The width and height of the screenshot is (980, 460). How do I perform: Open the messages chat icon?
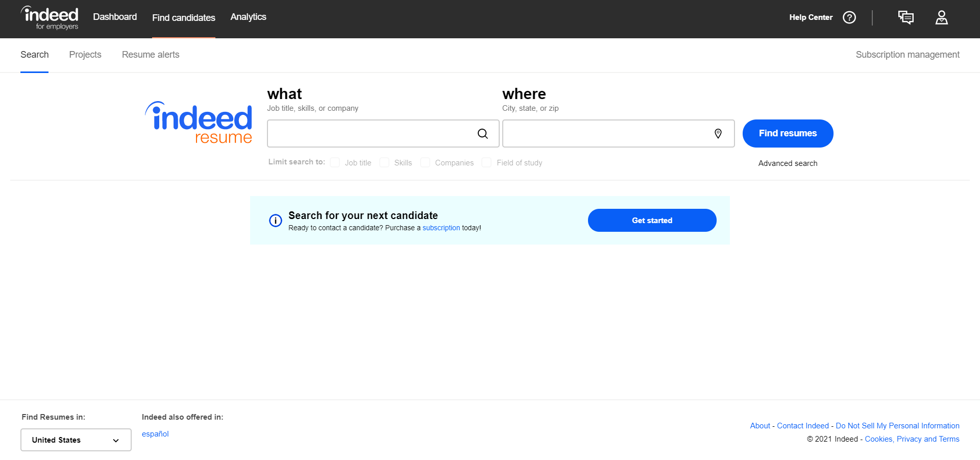(x=906, y=17)
